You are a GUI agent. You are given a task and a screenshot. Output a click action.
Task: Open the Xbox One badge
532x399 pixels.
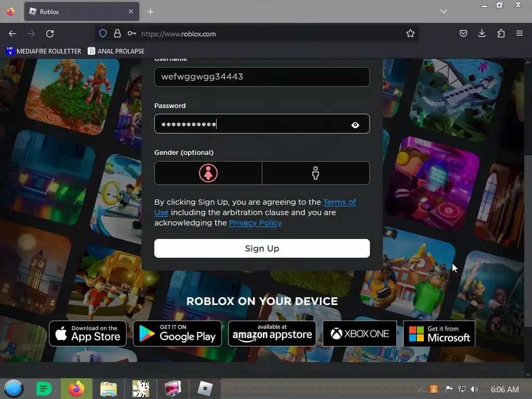[x=360, y=334]
